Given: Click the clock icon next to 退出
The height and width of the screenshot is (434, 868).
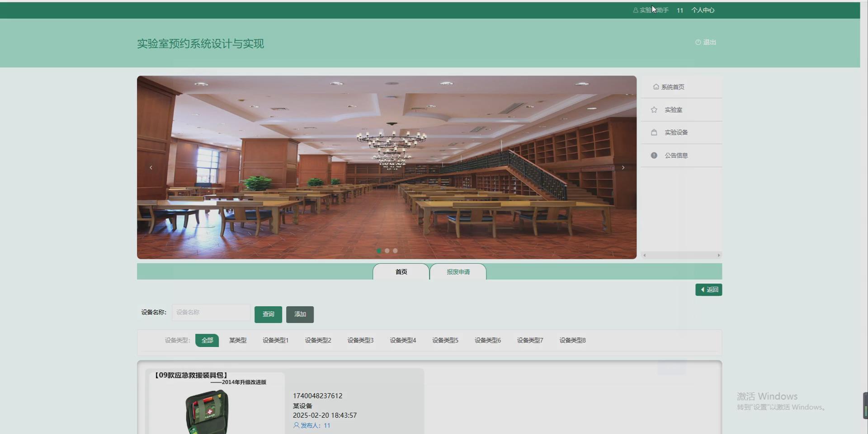Looking at the screenshot, I should (x=698, y=42).
